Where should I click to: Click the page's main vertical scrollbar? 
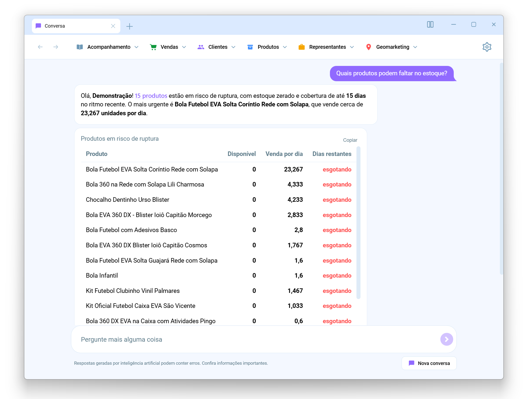(x=501, y=169)
